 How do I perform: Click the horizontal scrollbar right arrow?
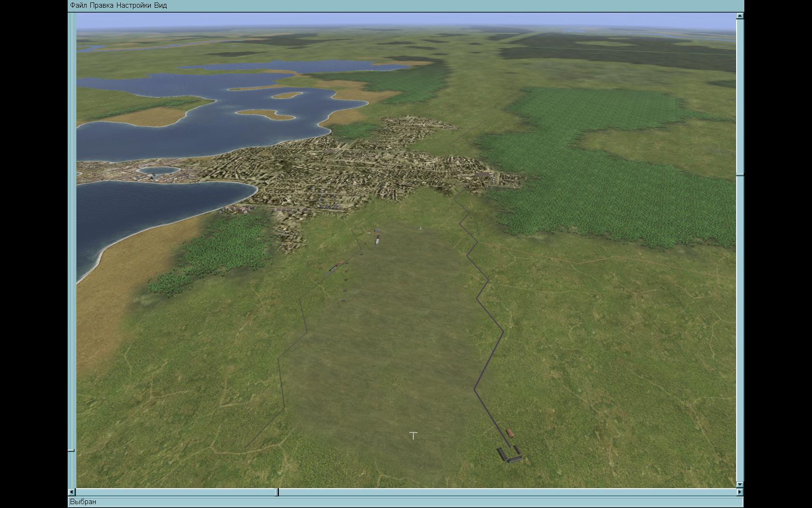point(740,492)
